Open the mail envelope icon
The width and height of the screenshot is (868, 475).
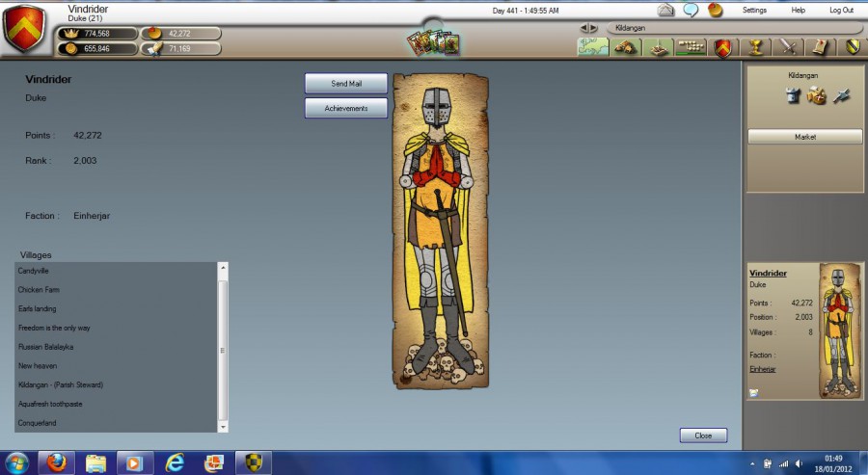click(x=665, y=10)
